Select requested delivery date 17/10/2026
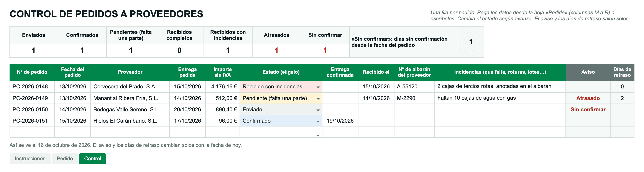 pyautogui.click(x=187, y=121)
